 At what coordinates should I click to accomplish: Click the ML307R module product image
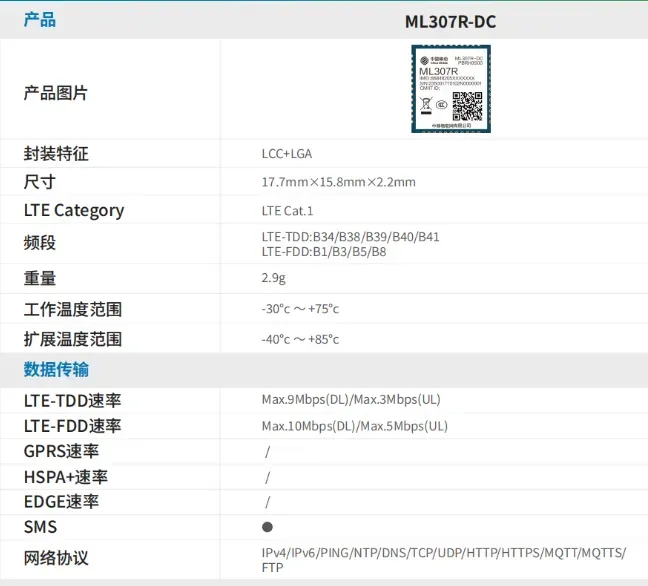tap(451, 89)
